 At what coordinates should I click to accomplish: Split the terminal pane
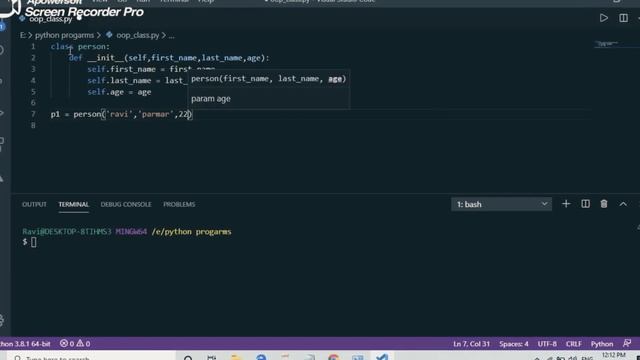585,204
